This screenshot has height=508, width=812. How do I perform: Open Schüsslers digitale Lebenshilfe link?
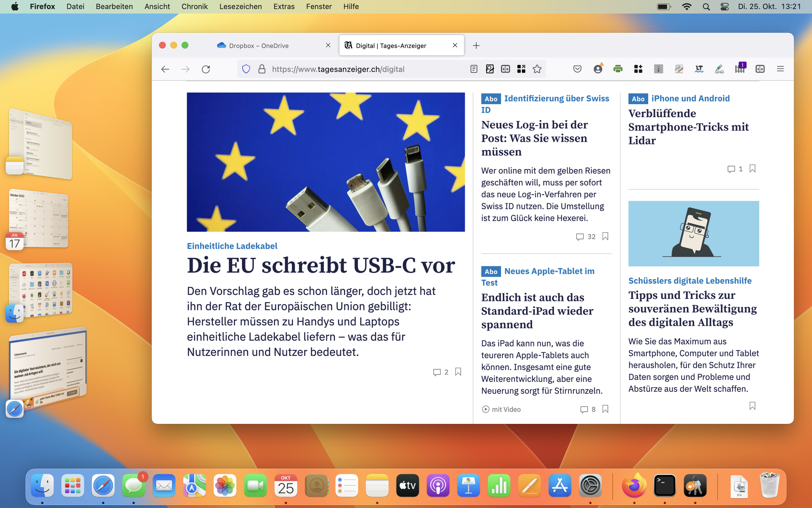click(690, 281)
